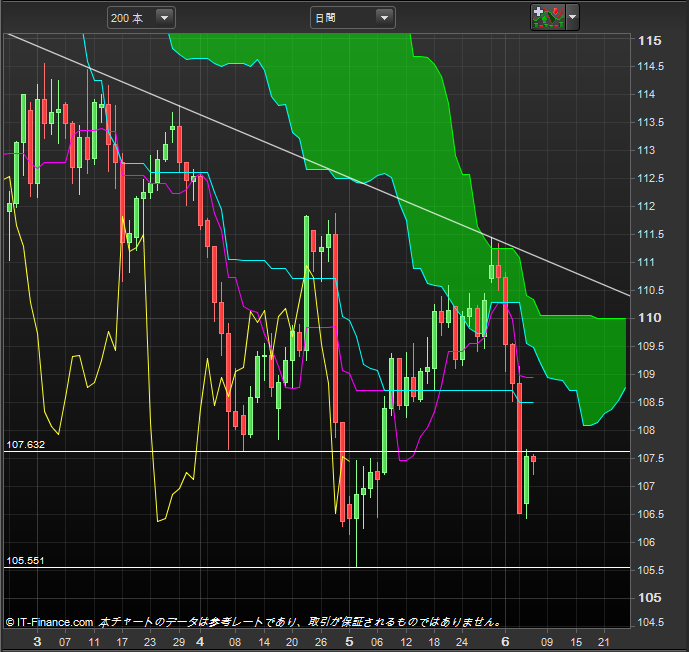Click the 112.5 price axis label
The width and height of the screenshot is (689, 652).
[x=650, y=178]
